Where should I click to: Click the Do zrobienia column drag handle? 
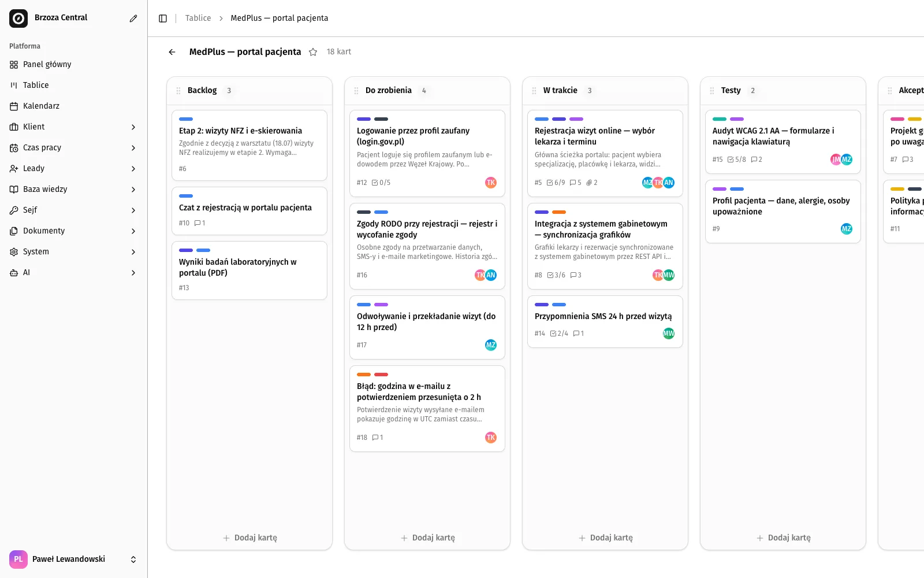[356, 91]
